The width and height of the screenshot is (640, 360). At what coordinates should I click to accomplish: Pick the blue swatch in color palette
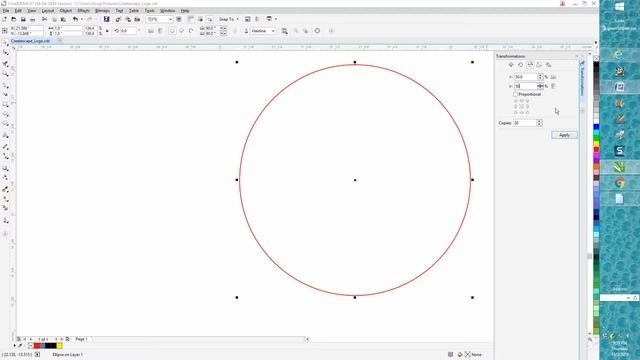(596, 127)
